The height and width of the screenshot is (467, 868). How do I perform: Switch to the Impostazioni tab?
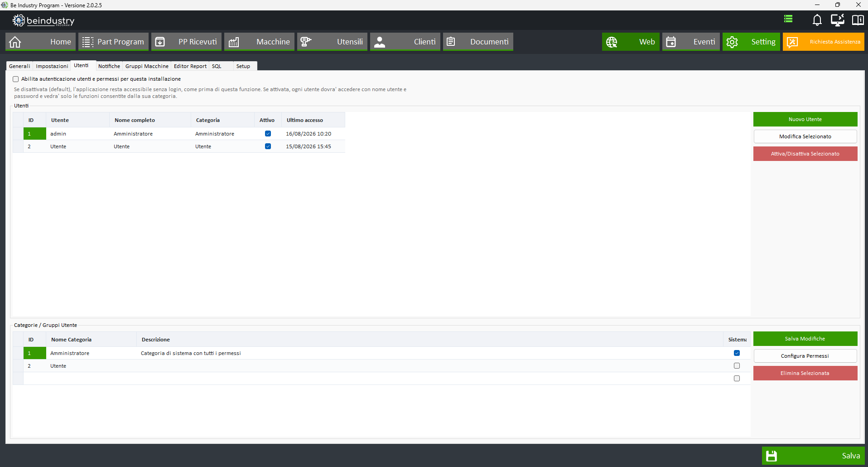coord(52,66)
